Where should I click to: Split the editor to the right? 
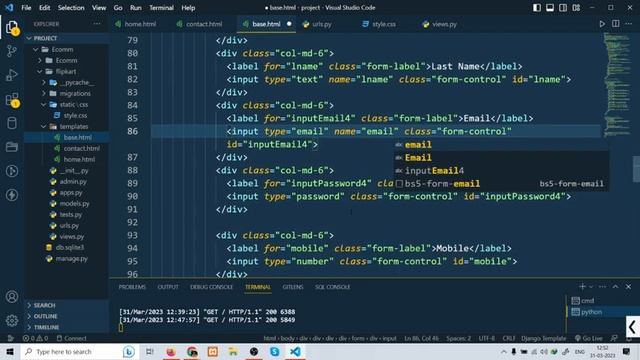coord(616,24)
